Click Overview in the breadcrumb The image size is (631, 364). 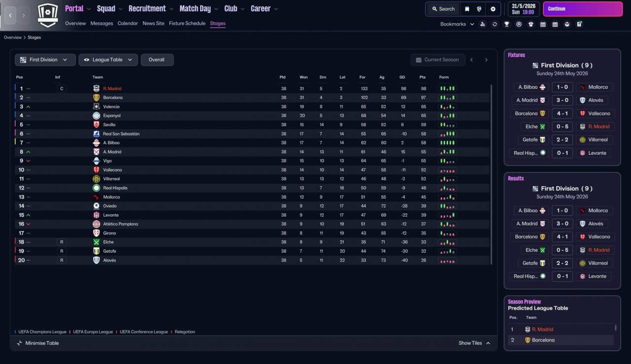[x=13, y=37]
